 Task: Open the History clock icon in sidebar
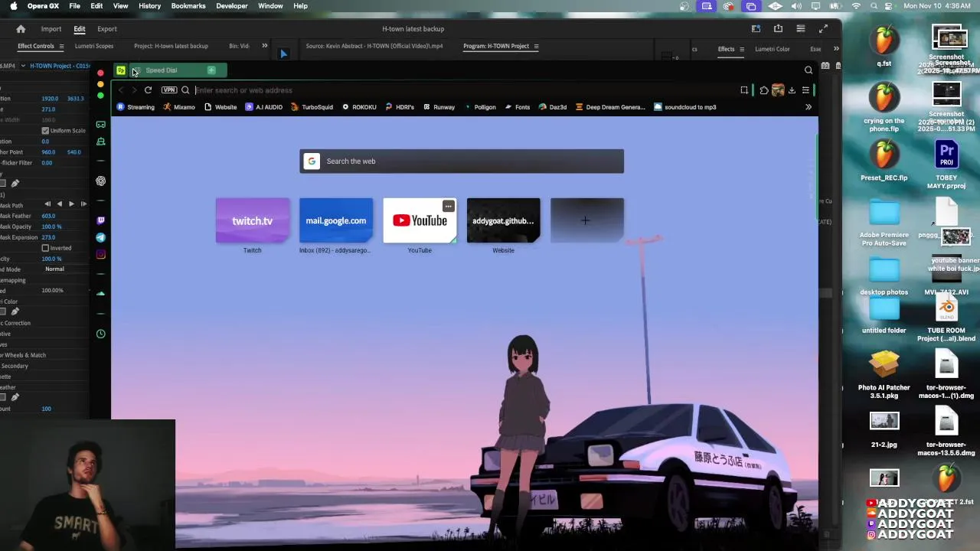[x=100, y=334]
